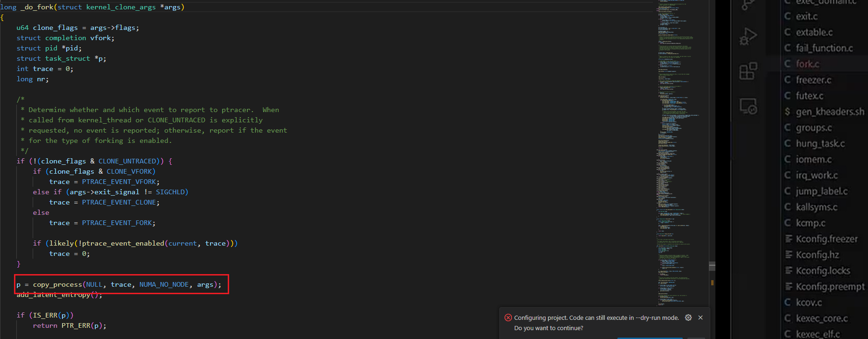This screenshot has width=868, height=339.
Task: Click PTRACE_EVENT_FORK in the code
Action: tap(117, 223)
